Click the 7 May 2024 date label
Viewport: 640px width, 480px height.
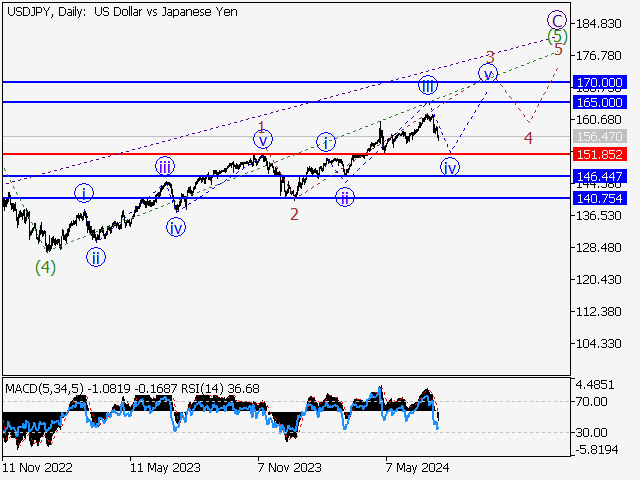click(x=417, y=467)
